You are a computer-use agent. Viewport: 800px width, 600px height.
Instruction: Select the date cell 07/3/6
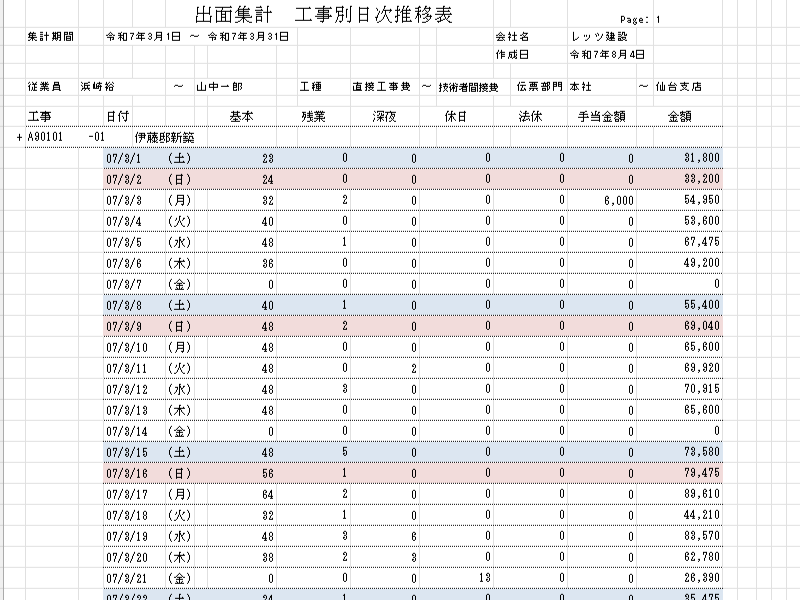click(x=123, y=263)
